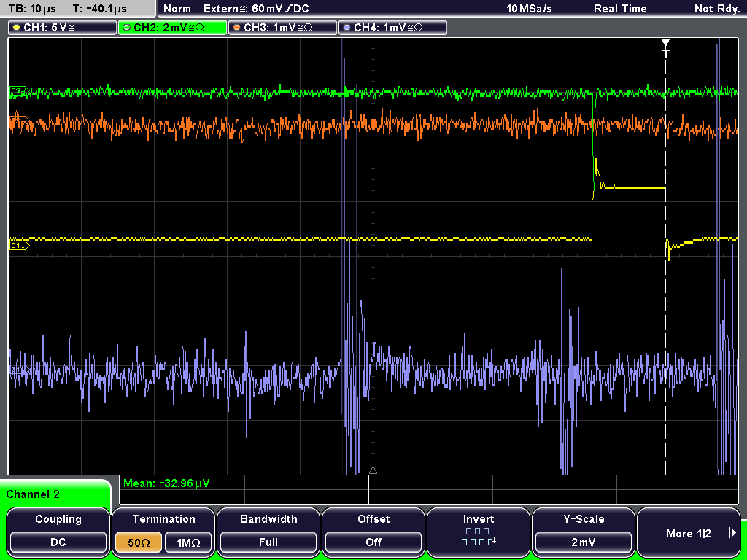Click the C2 green channel level marker
The image size is (747, 560).
tap(19, 91)
